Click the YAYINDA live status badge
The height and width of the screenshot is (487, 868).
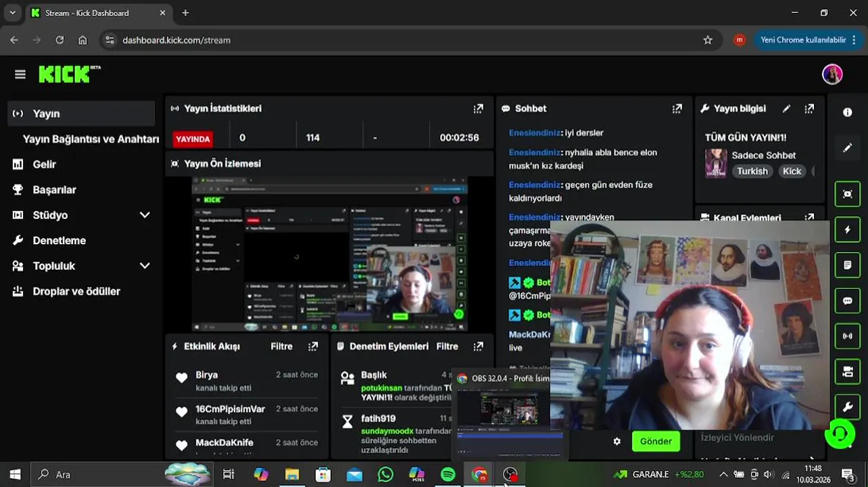click(193, 139)
